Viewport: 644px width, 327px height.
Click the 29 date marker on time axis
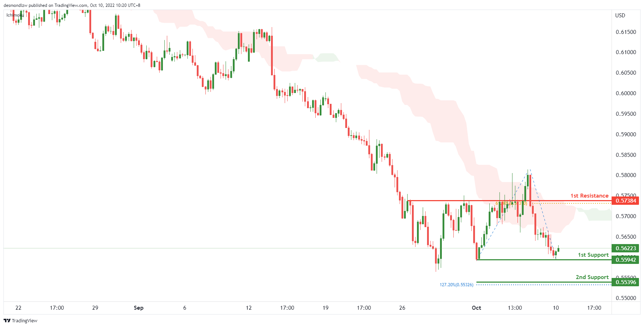pyautogui.click(x=95, y=308)
